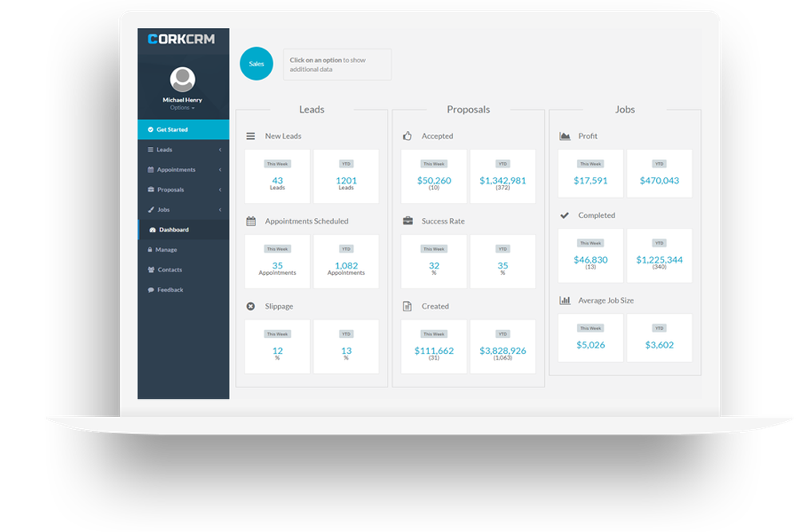Open the Options dropdown under Michael Henry
Screen dimensions: 799x532
[182, 108]
